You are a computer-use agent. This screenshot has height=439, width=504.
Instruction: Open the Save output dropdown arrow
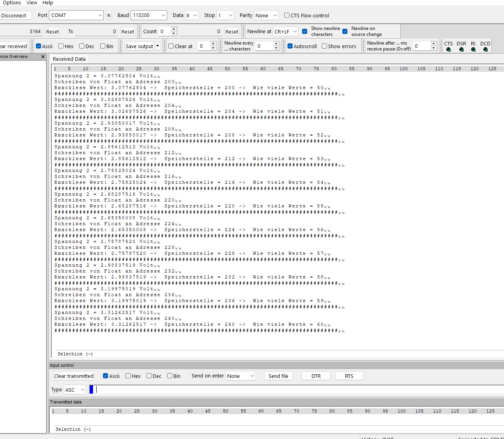click(x=157, y=46)
